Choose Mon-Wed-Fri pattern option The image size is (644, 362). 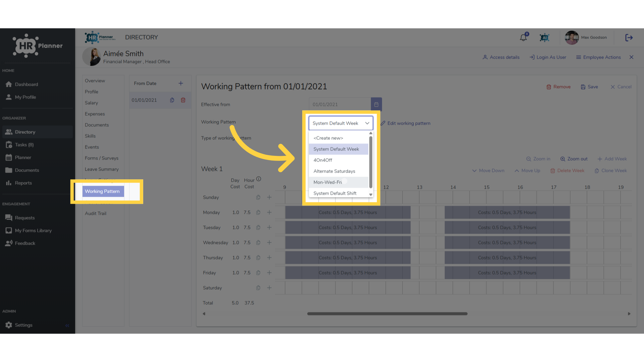click(x=338, y=182)
